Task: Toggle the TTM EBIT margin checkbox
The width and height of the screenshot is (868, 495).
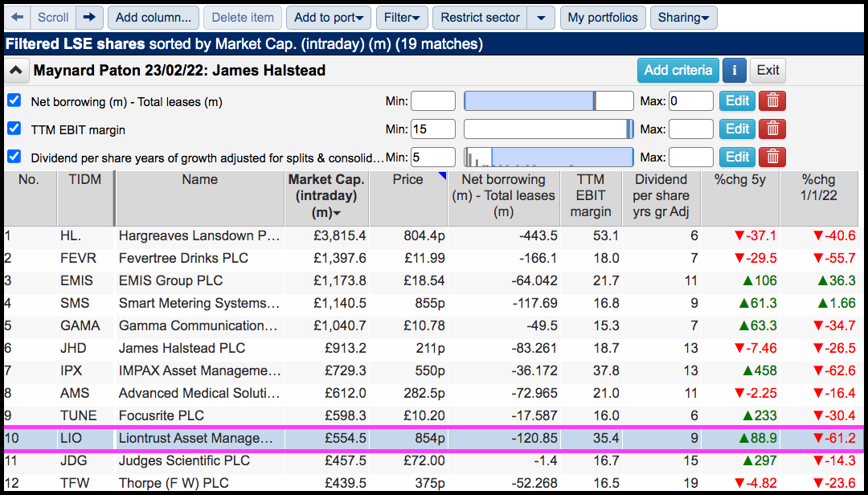Action: 14,129
